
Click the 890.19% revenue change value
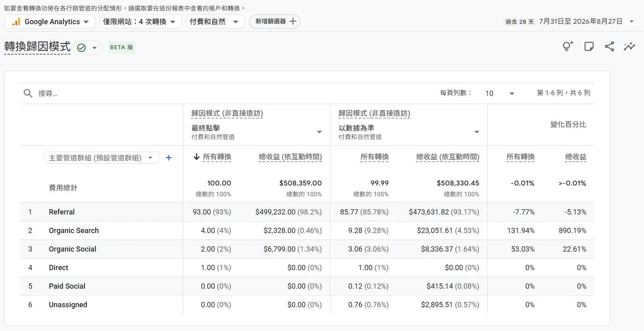(x=573, y=231)
